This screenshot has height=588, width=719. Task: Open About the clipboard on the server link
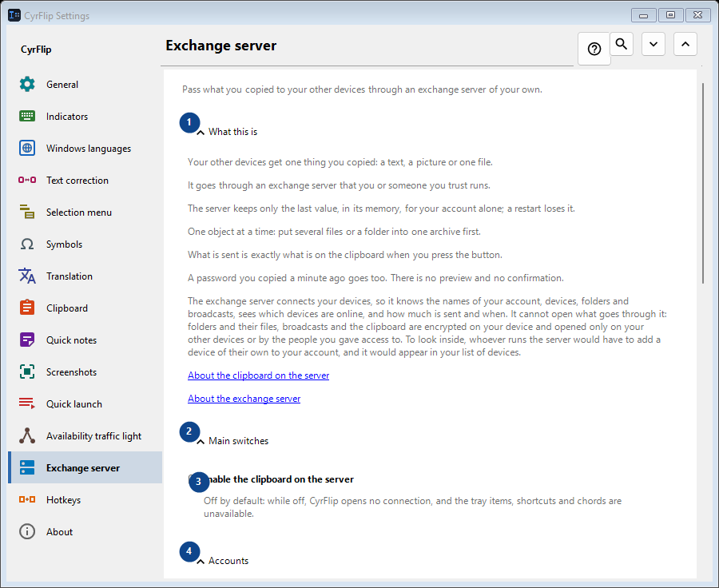point(258,375)
